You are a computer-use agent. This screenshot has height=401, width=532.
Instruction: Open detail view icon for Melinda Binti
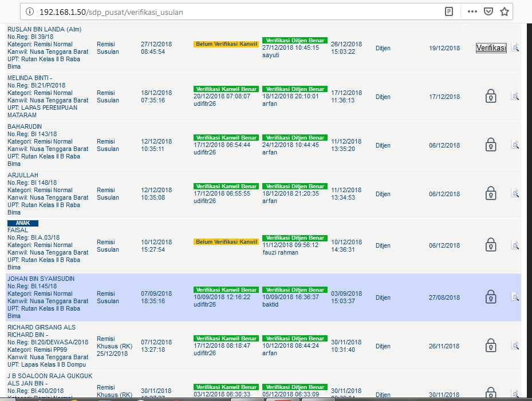tap(515, 96)
